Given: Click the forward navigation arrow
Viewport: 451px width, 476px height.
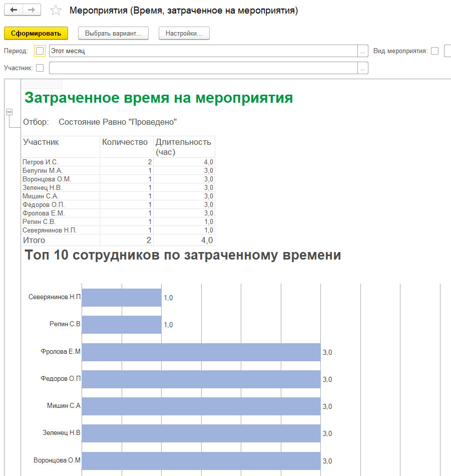Looking at the screenshot, I should click(32, 10).
